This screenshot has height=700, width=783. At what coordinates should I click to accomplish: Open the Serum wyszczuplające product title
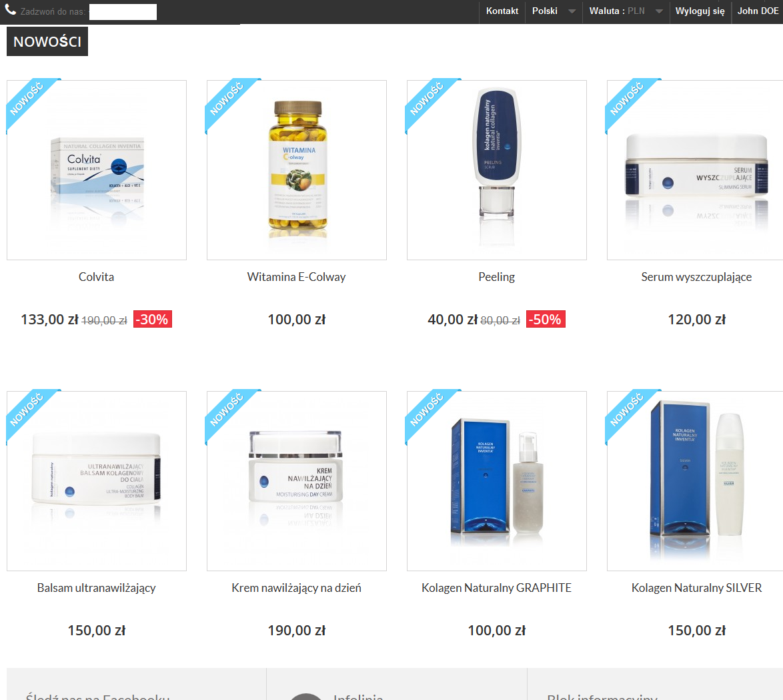coord(696,278)
